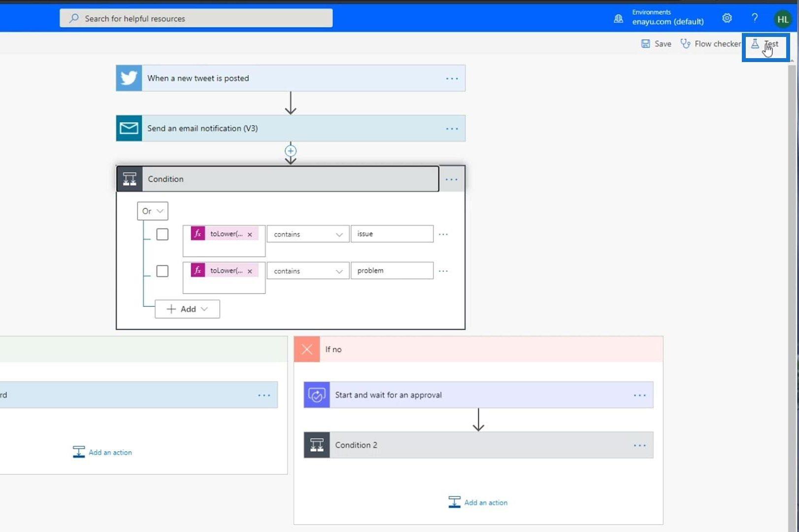The image size is (799, 532).
Task: Open the Condition step ellipsis menu
Action: [451, 179]
